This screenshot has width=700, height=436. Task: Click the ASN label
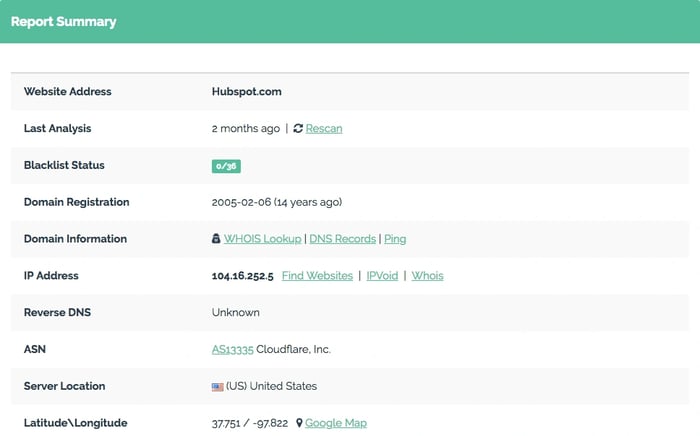[34, 349]
